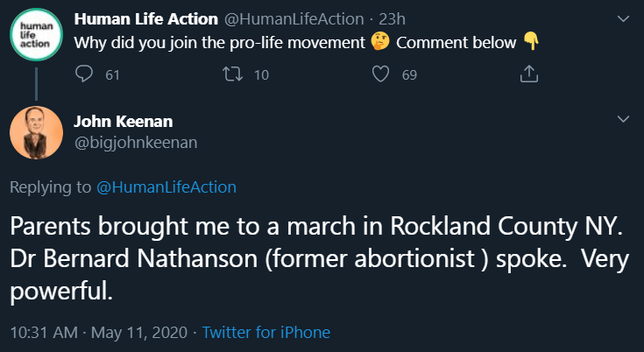Viewport: 644px width, 352px height.
Task: Click @HumanLifeAction in Replying to line
Action: click(x=166, y=187)
